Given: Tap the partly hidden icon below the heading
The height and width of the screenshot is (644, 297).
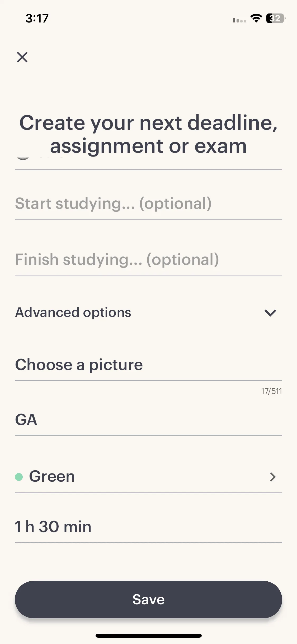Looking at the screenshot, I should (23, 158).
